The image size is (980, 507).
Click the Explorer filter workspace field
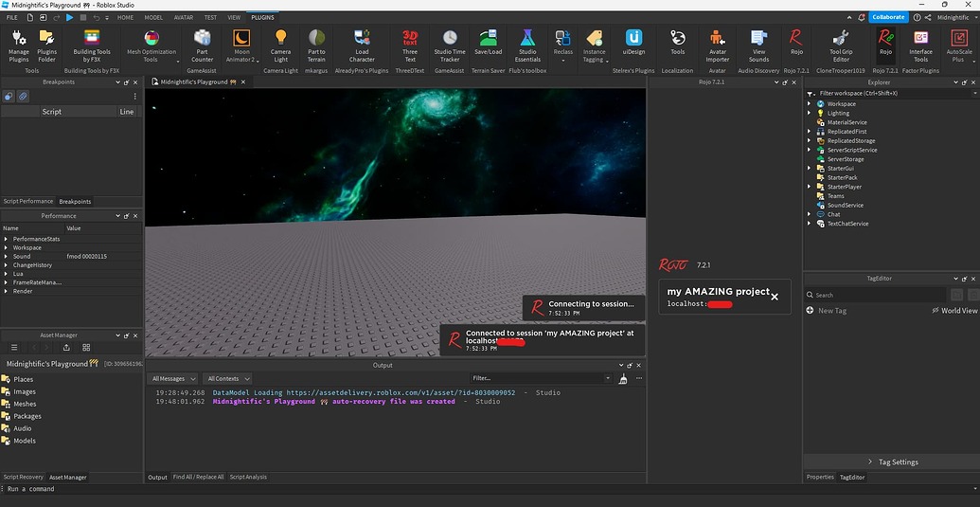tap(894, 93)
